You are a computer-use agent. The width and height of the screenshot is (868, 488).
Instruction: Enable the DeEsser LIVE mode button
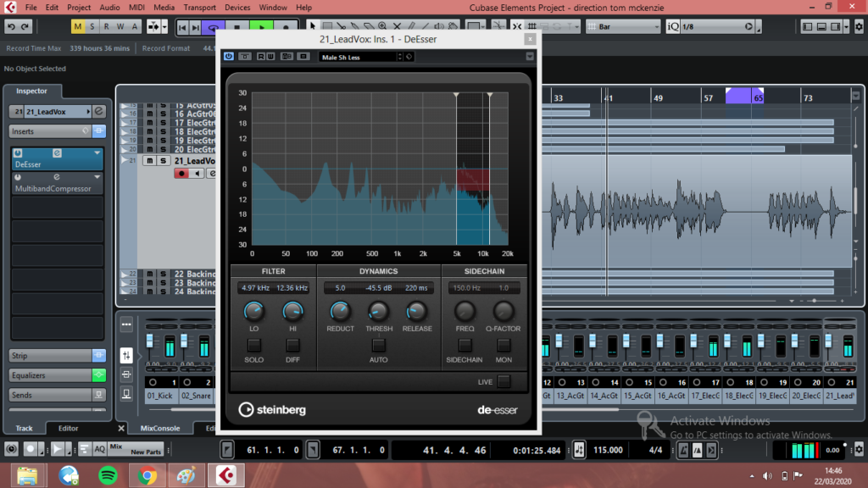504,381
